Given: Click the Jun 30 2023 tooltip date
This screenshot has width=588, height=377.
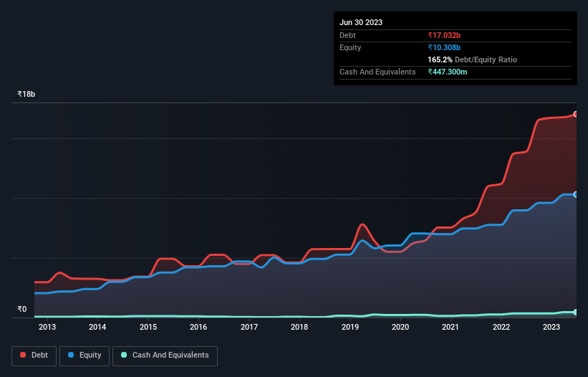Looking at the screenshot, I should (x=361, y=22).
